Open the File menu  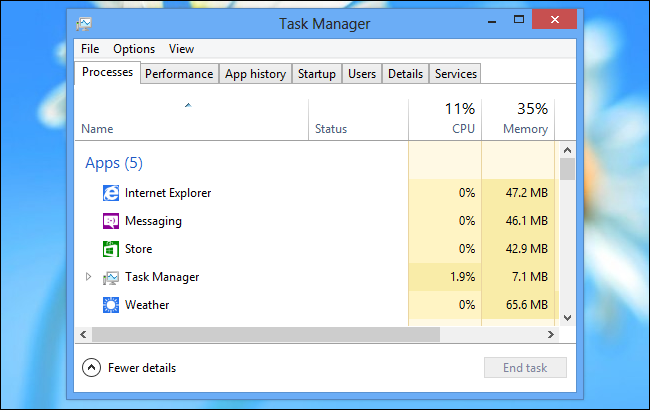pos(90,49)
